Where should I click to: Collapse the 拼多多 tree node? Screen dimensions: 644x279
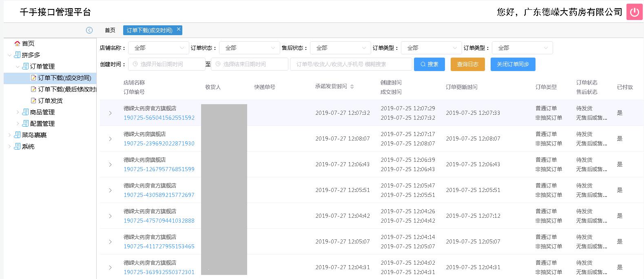click(x=9, y=55)
